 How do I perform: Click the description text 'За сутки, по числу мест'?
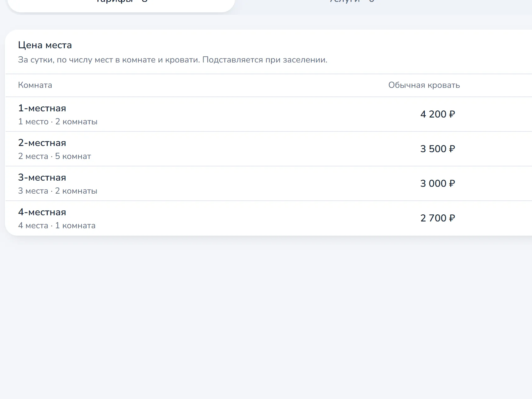[173, 60]
